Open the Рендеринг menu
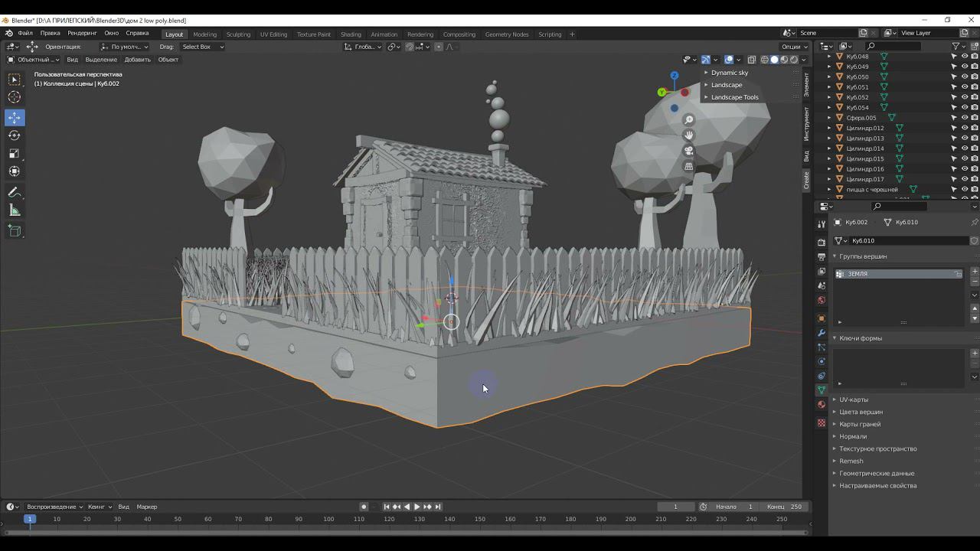This screenshot has height=551, width=980. [x=82, y=34]
